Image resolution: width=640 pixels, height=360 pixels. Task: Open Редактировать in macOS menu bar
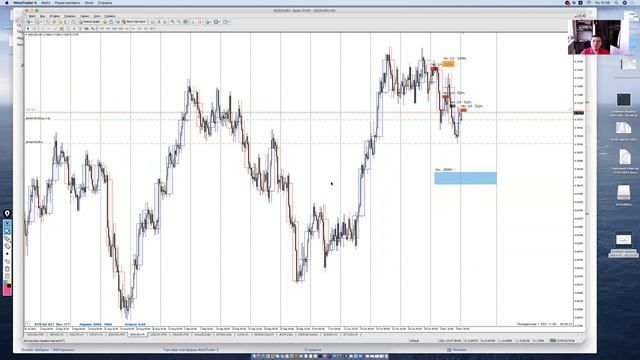point(67,3)
